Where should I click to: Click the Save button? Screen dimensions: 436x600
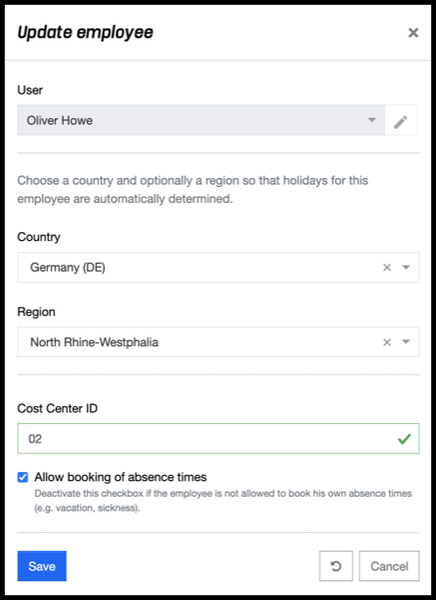tap(42, 566)
